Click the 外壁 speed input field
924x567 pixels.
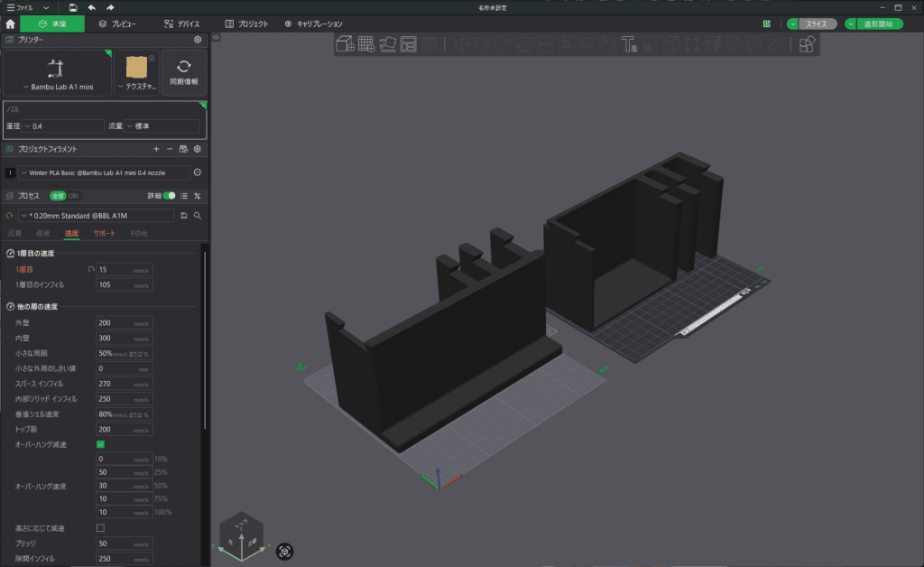click(x=115, y=323)
